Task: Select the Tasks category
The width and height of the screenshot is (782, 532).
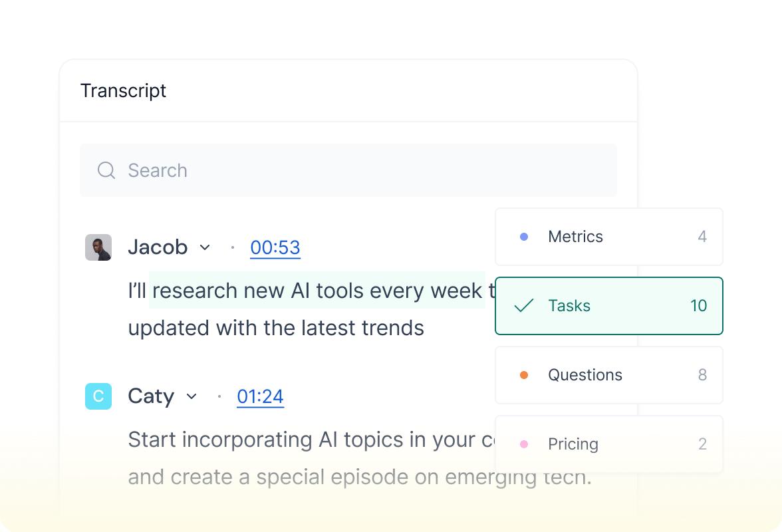Action: pyautogui.click(x=608, y=306)
